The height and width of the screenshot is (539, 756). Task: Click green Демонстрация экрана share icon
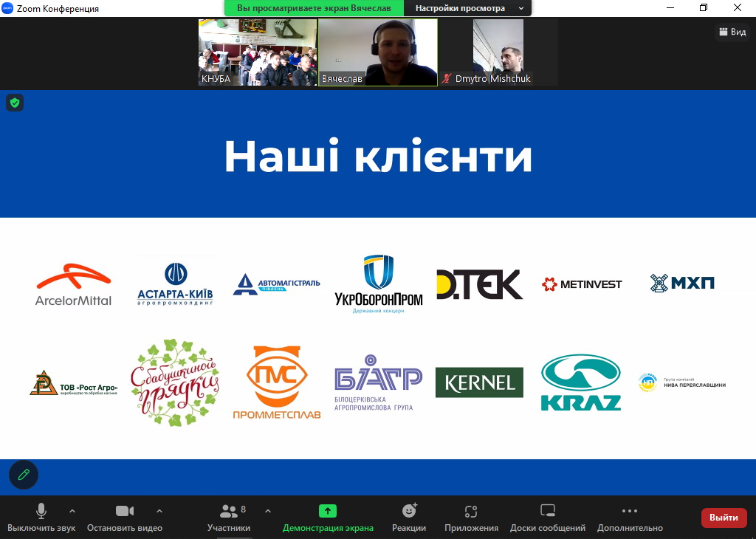coord(328,511)
